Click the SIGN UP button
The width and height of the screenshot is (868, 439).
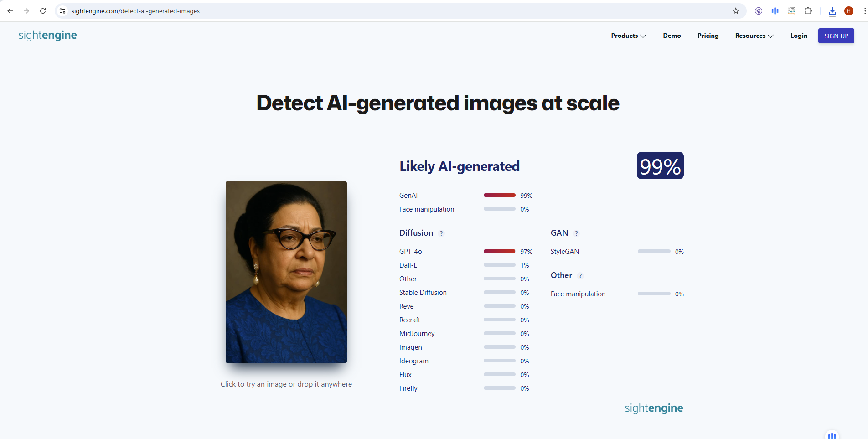(x=836, y=36)
